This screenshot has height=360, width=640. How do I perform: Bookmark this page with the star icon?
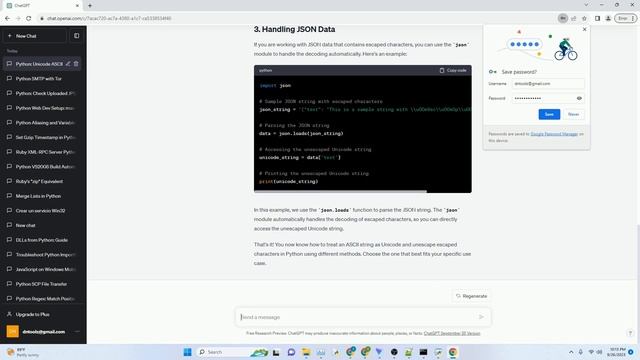pos(584,18)
